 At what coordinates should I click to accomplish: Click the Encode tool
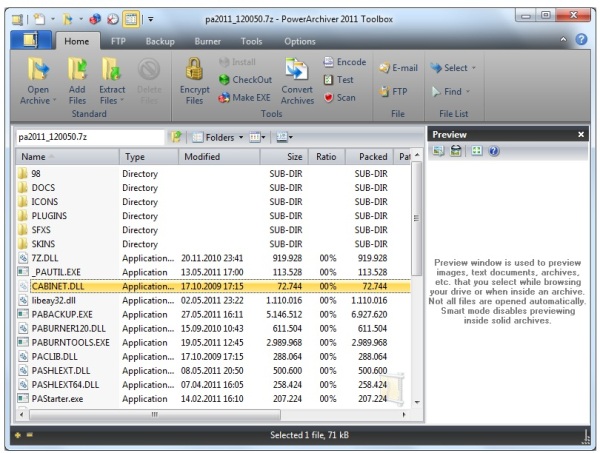(x=344, y=62)
